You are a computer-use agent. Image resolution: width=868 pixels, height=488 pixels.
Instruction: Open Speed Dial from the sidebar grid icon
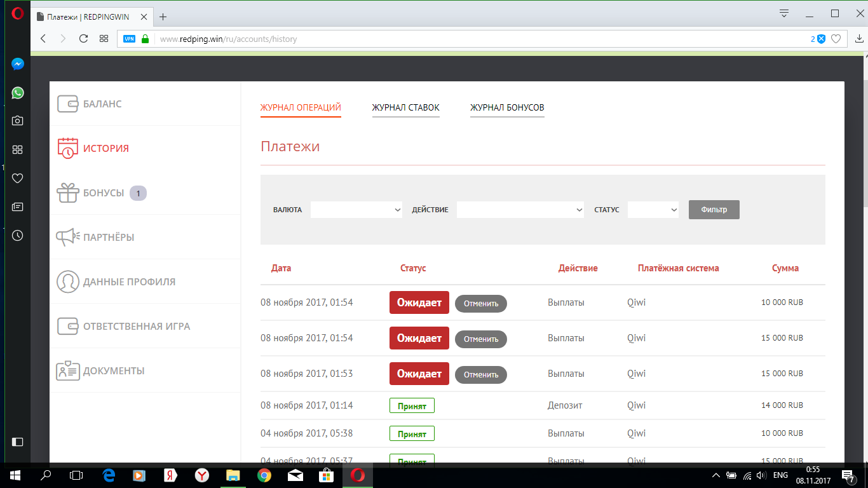coord(18,149)
